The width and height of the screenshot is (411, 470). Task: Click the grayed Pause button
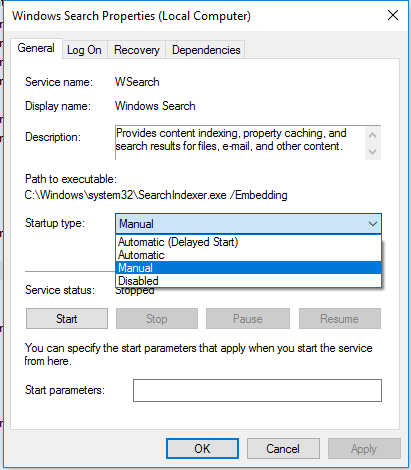click(248, 319)
